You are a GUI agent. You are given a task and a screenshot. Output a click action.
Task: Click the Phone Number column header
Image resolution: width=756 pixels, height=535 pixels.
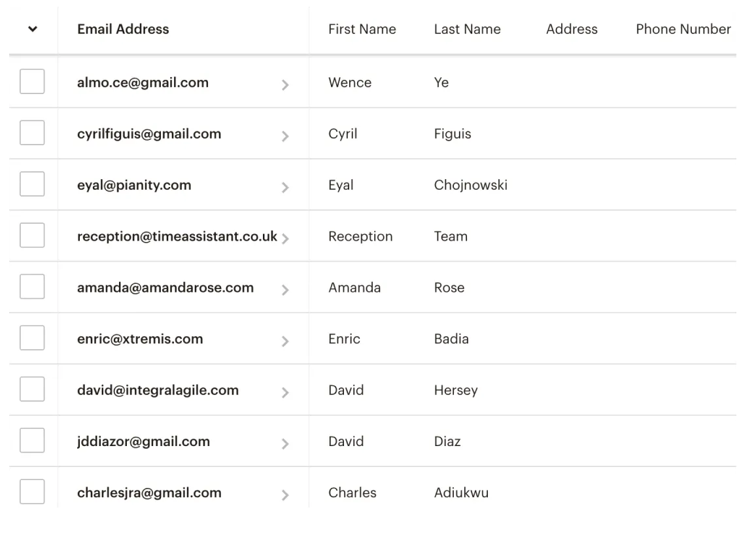683,29
